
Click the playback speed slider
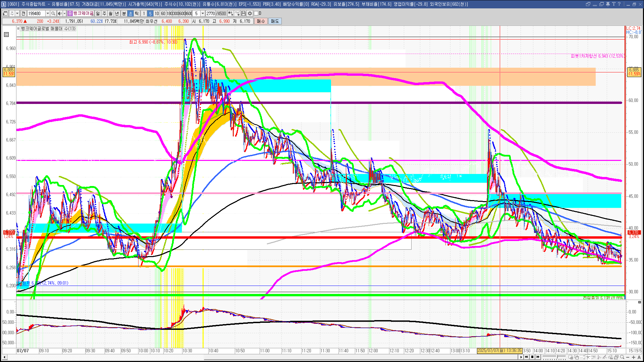coord(557,357)
